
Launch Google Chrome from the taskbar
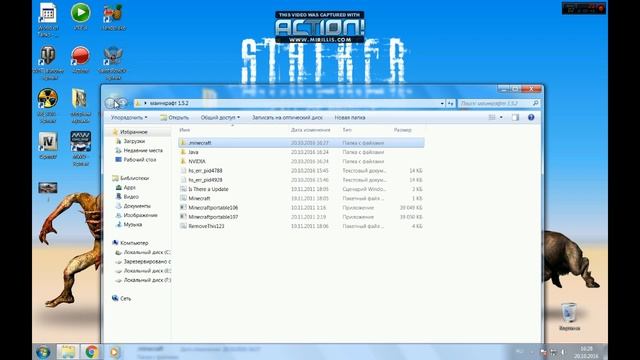[91, 352]
